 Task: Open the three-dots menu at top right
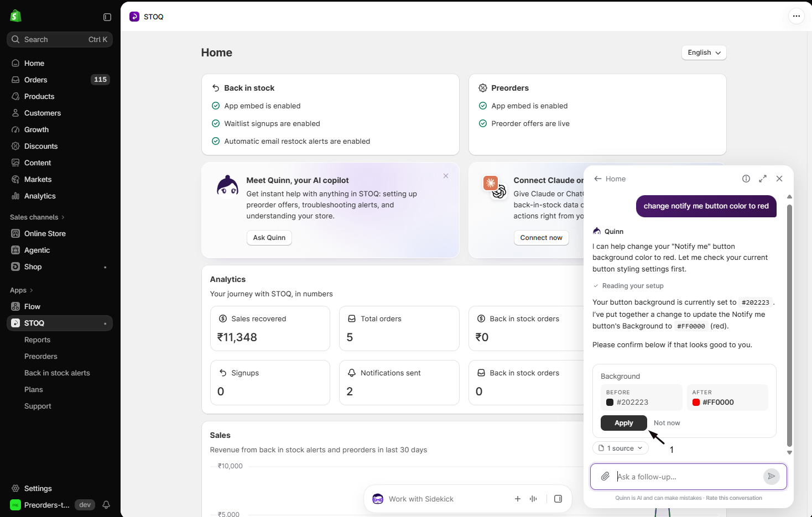pos(796,16)
